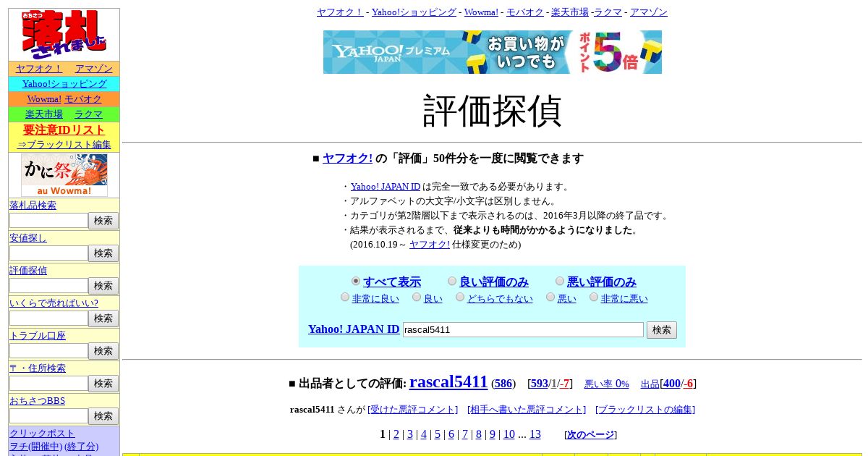
Task: Choose the 非常に良い radio option
Action: 345,297
